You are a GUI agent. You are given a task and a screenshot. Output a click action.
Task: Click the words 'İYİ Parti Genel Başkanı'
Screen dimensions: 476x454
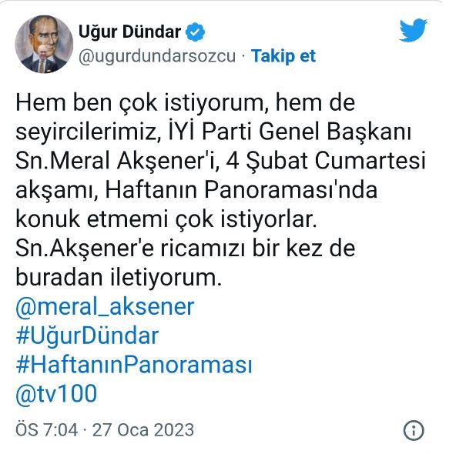pyautogui.click(x=290, y=132)
